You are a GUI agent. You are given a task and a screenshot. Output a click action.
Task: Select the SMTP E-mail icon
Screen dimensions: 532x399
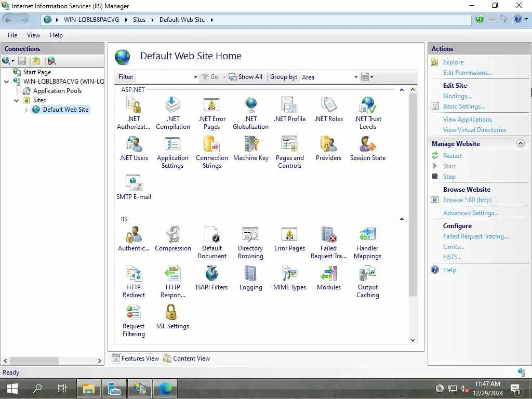click(134, 188)
